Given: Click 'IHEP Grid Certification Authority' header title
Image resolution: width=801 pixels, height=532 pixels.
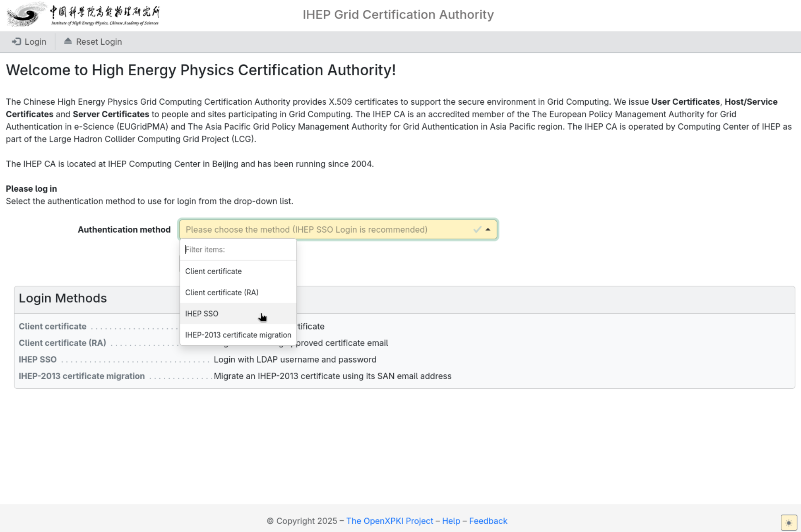Looking at the screenshot, I should (398, 14).
